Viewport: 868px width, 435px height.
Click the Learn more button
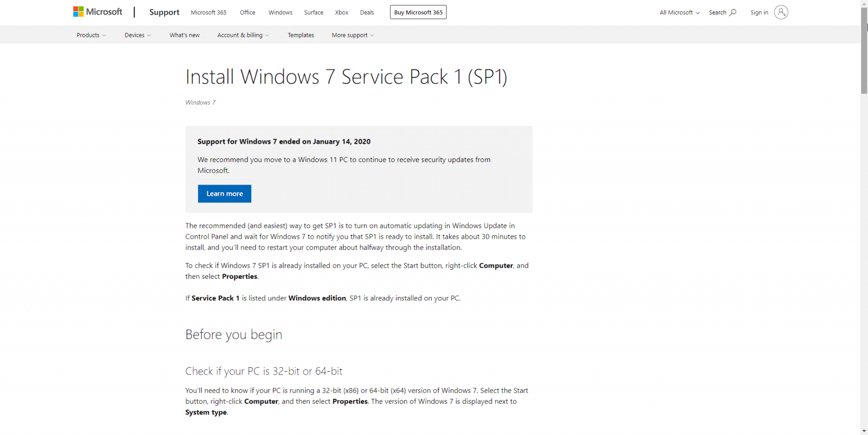pyautogui.click(x=224, y=193)
